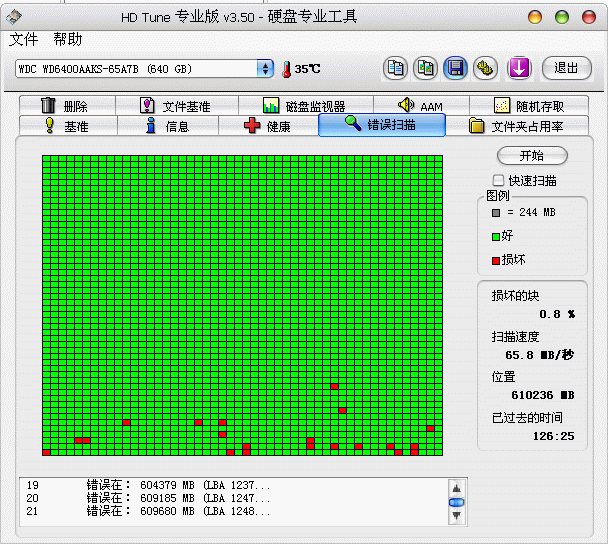Click the thermometer temperature icon

(x=287, y=69)
